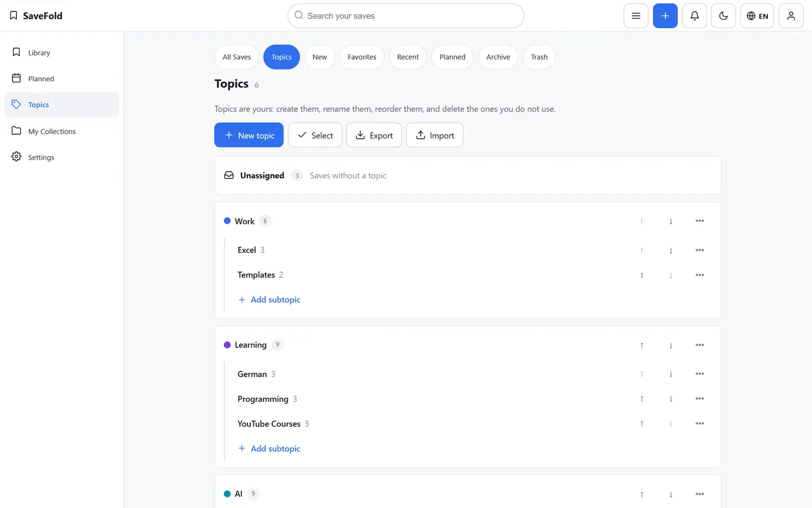Open the hamburger menu in the header

636,16
